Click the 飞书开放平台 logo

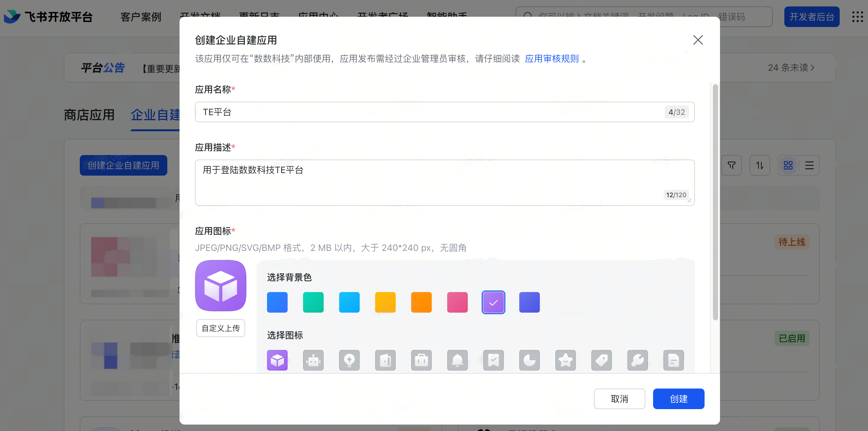tap(48, 16)
